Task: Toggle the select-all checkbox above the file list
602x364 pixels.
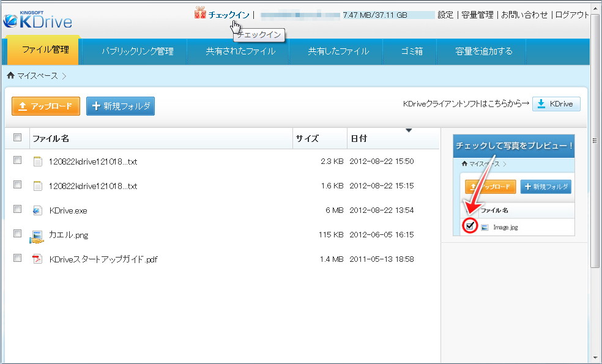Action: coord(17,138)
